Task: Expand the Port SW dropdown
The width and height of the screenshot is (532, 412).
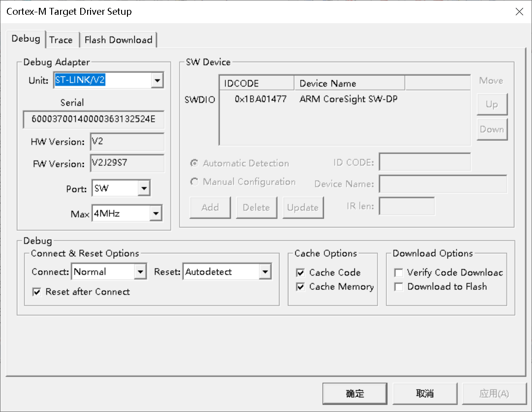Action: [144, 189]
